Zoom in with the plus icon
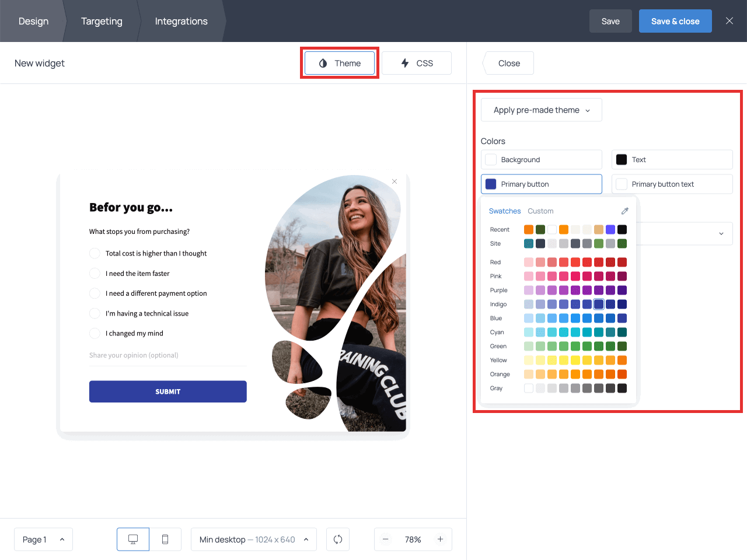Viewport: 747px width, 560px height. click(x=441, y=540)
